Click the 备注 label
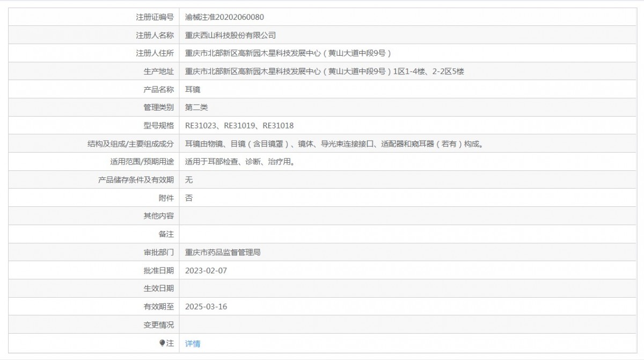Viewport: 644px width, 360px height. click(x=166, y=234)
